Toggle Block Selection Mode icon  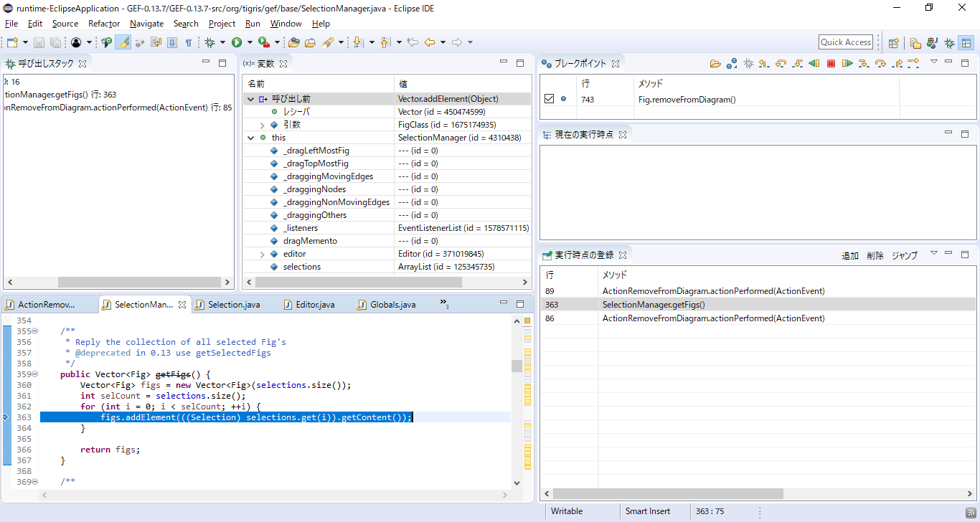click(172, 42)
